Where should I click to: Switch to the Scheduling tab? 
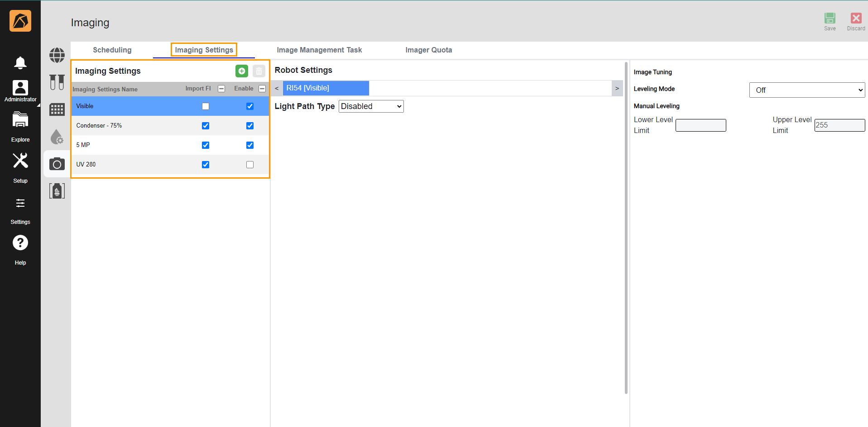click(112, 50)
